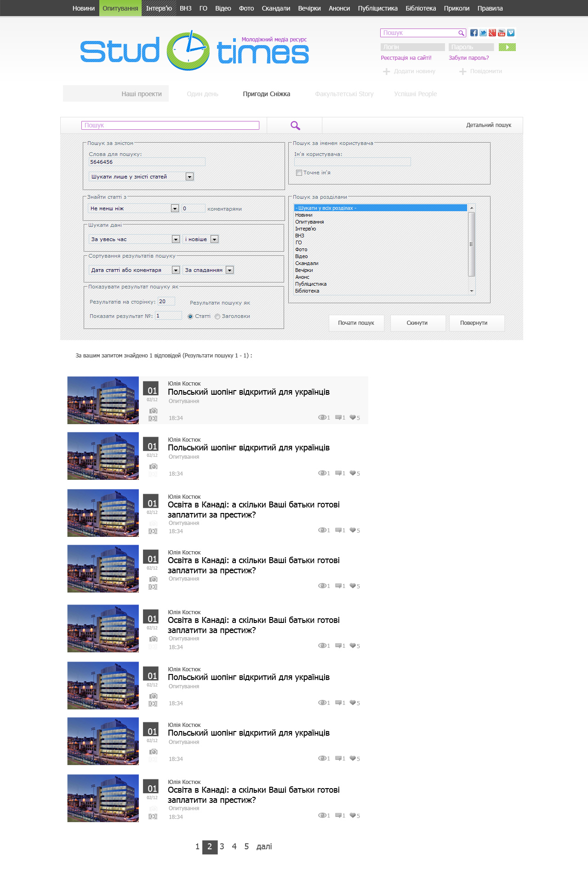
Task: Switch to Успішні People project tab
Action: click(x=416, y=94)
